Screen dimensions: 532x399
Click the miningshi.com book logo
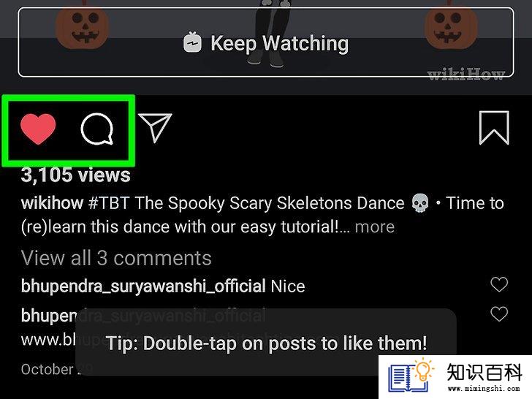[411, 376]
